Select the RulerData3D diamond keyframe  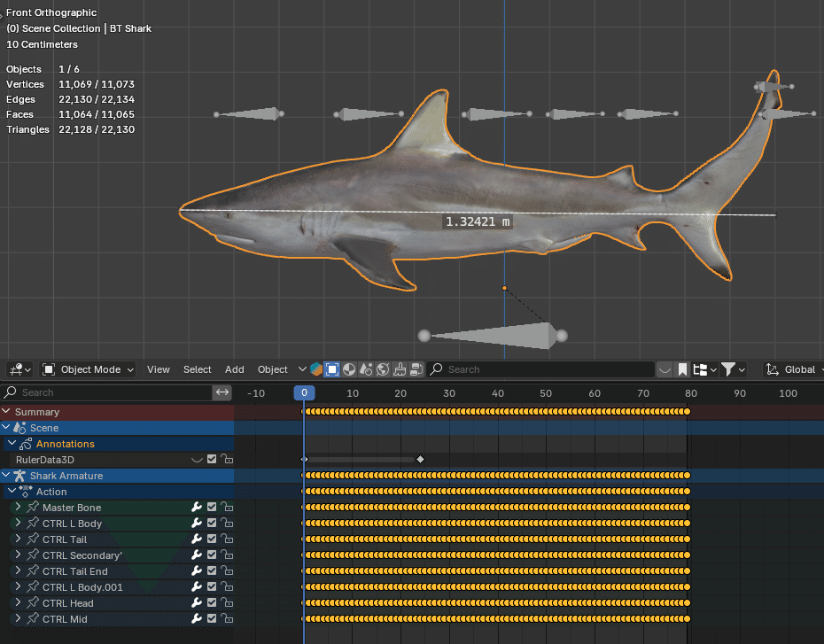coord(420,460)
